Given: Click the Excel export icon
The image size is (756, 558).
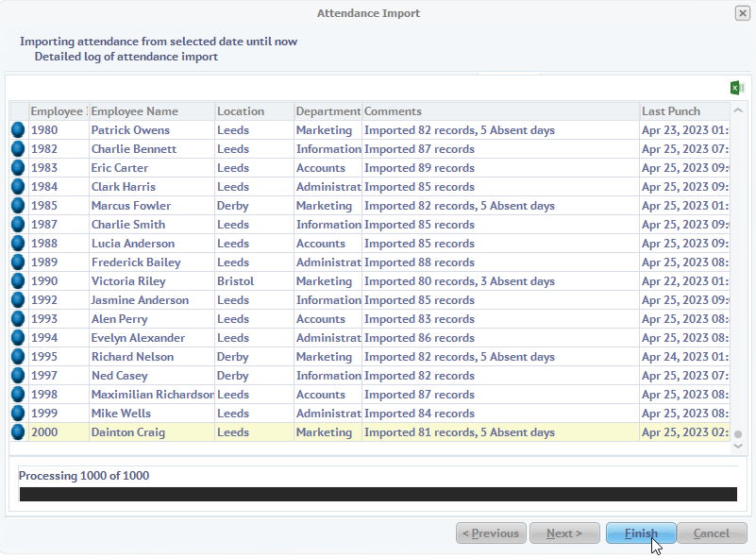Looking at the screenshot, I should point(737,88).
